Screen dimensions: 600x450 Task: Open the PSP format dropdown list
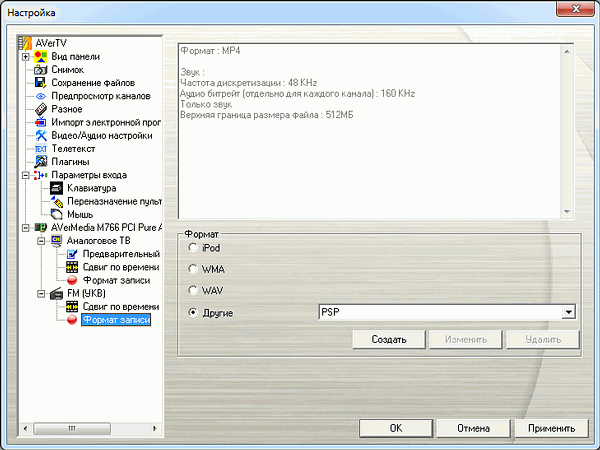568,313
